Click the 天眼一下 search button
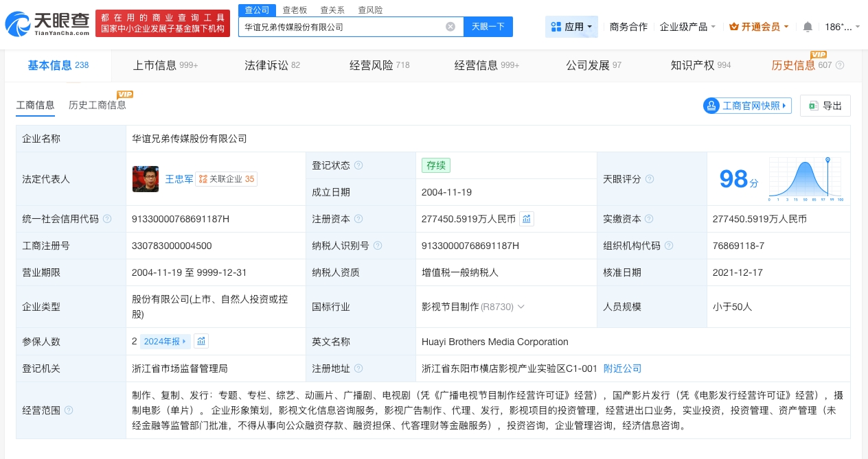Screen dimensions: 868x459 (x=488, y=27)
